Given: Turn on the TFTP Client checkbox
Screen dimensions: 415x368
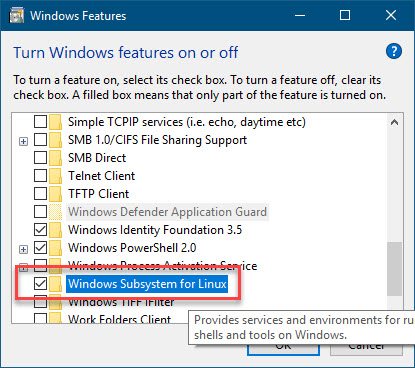Looking at the screenshot, I should point(40,194).
